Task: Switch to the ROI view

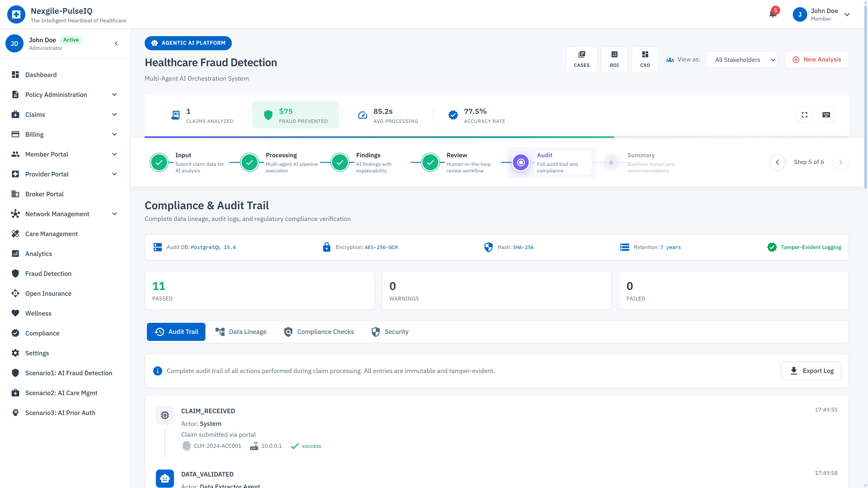Action: 614,59
